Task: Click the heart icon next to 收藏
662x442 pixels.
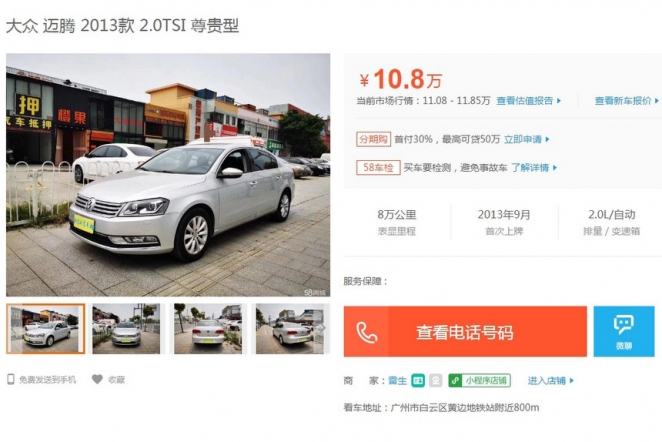Action: pos(97,379)
